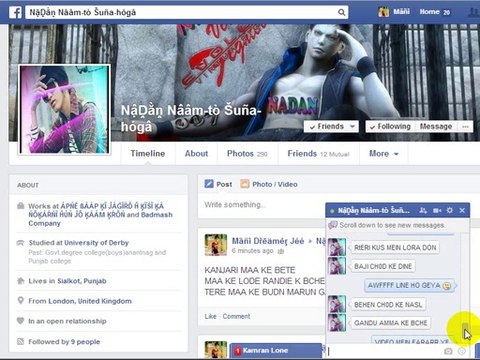Click the BEHEN CHOD KE NASL message
Viewport: 480px width, 360px height.
pos(388,305)
